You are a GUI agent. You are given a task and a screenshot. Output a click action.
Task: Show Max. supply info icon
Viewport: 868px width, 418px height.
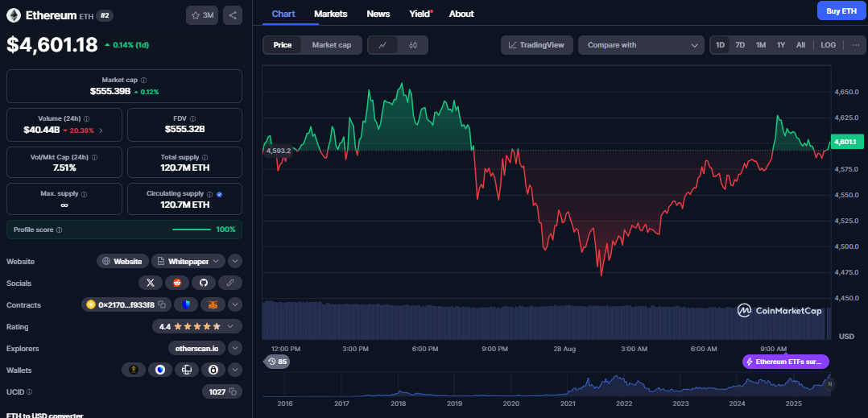(x=84, y=194)
